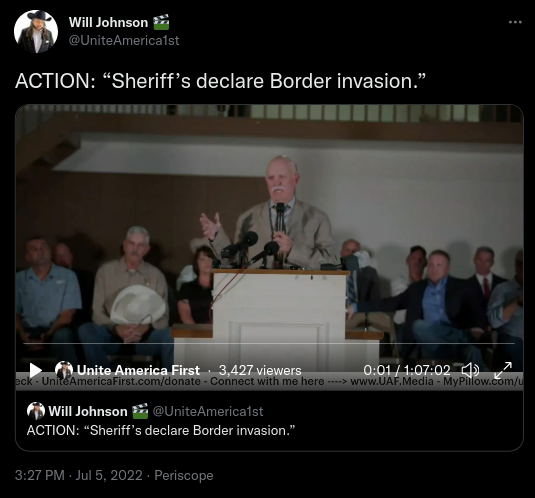This screenshot has height=498, width=535.
Task: Open @UniteAmerica1st handle in tweet header
Action: (x=124, y=41)
